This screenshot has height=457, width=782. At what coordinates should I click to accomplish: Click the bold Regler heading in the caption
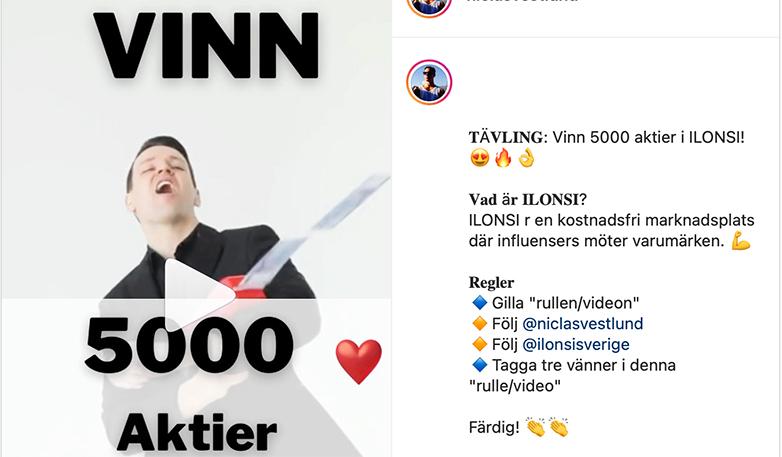coord(491,282)
